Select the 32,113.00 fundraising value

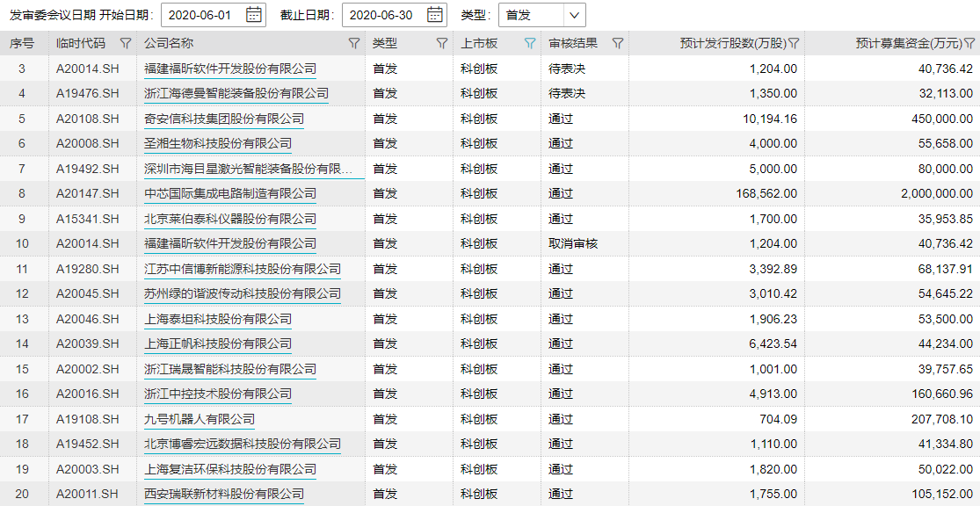click(946, 94)
